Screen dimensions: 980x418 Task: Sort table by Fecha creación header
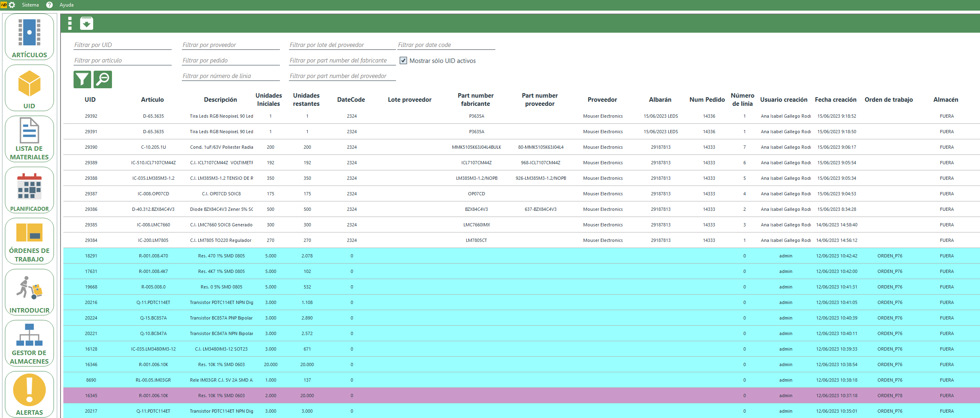(835, 100)
